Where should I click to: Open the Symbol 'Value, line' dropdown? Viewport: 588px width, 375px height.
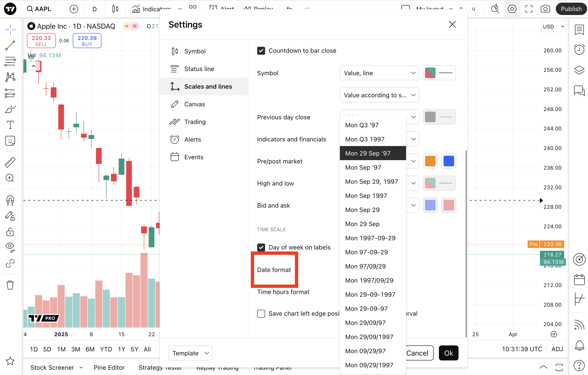(379, 73)
